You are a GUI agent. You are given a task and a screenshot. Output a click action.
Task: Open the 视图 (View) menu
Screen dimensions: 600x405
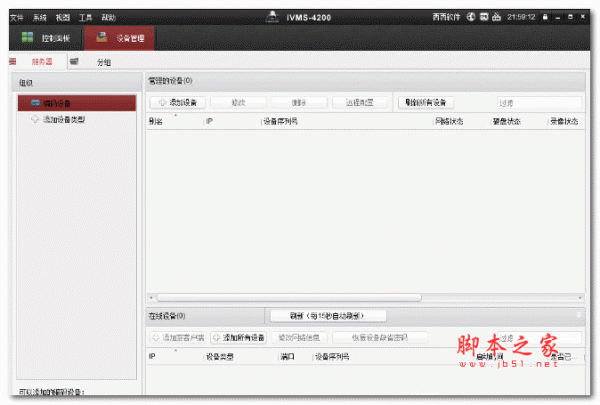[63, 18]
